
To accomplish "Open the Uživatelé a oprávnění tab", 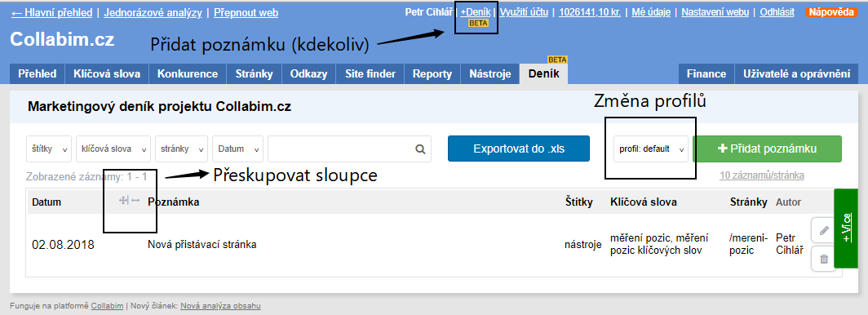I will pos(796,73).
